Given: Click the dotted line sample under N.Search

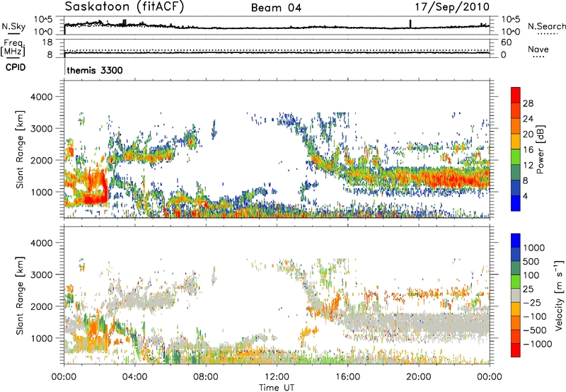Looking at the screenshot, I should point(547,34).
